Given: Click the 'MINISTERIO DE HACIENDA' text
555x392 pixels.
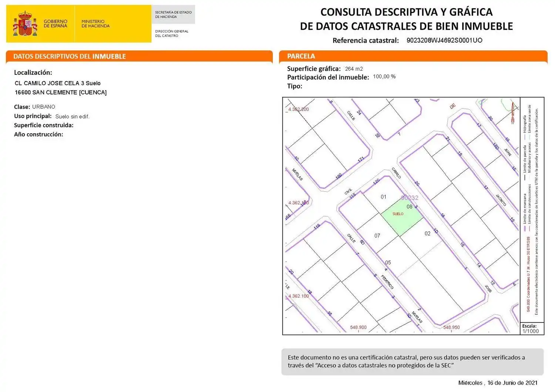Looking at the screenshot, I should (95, 24).
